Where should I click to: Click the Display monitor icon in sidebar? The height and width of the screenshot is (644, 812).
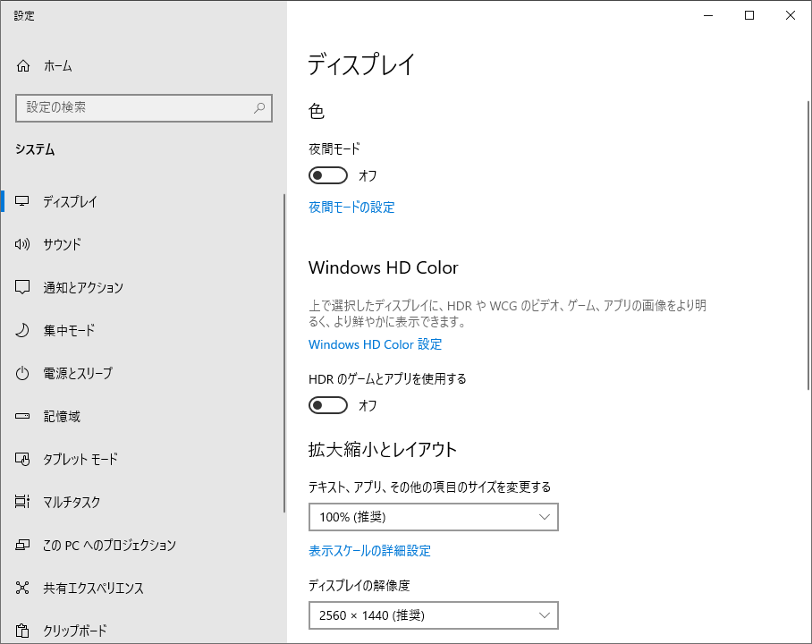[22, 201]
